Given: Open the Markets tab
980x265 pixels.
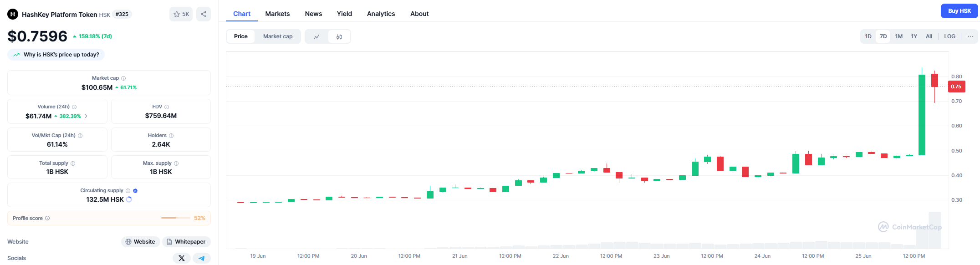Looking at the screenshot, I should [x=277, y=14].
